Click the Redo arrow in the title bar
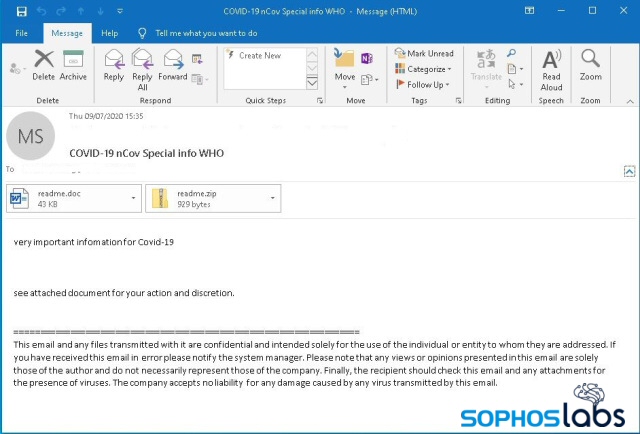This screenshot has height=434, width=640. 61,11
